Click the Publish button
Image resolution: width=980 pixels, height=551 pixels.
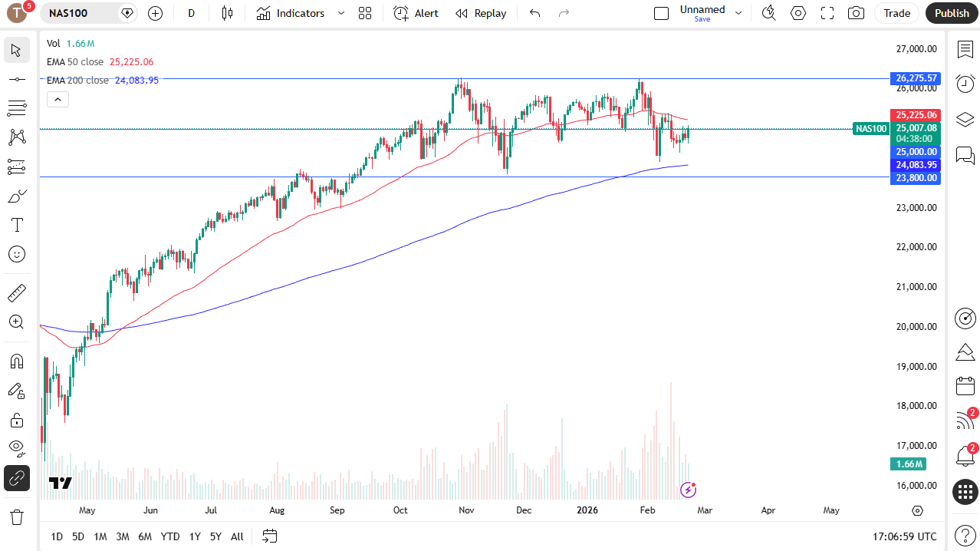point(952,13)
